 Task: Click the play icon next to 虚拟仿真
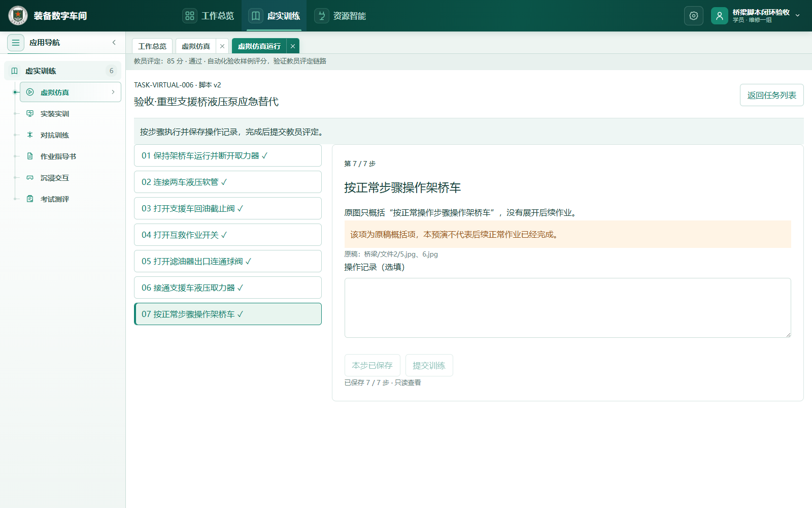(x=30, y=92)
